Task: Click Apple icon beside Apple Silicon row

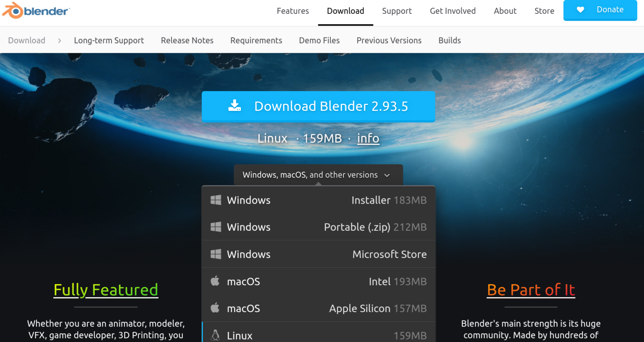Action: coord(215,308)
